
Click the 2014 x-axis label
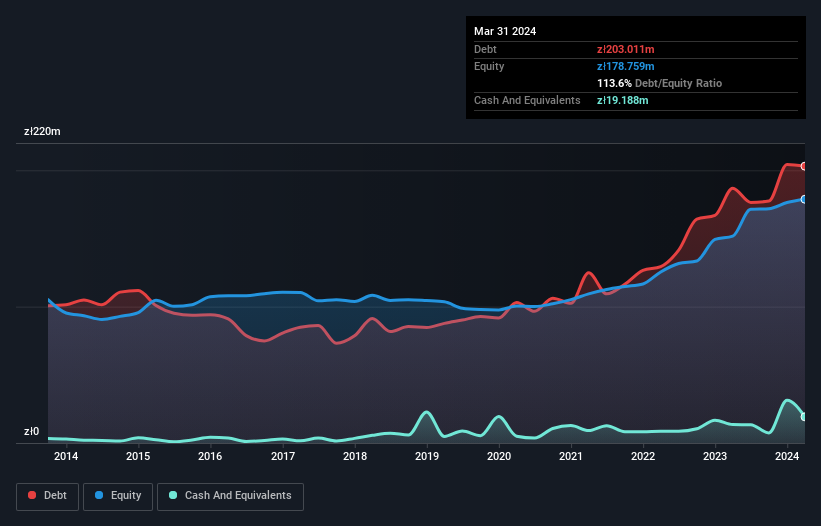pos(66,456)
